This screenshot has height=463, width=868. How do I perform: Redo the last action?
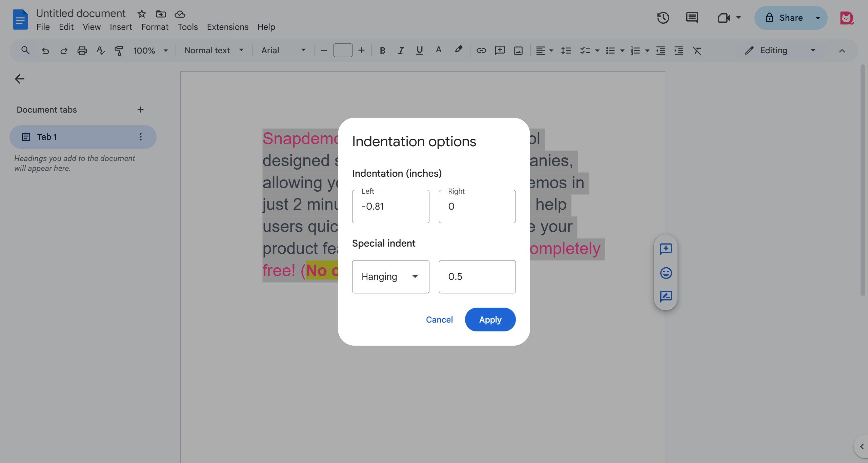63,51
